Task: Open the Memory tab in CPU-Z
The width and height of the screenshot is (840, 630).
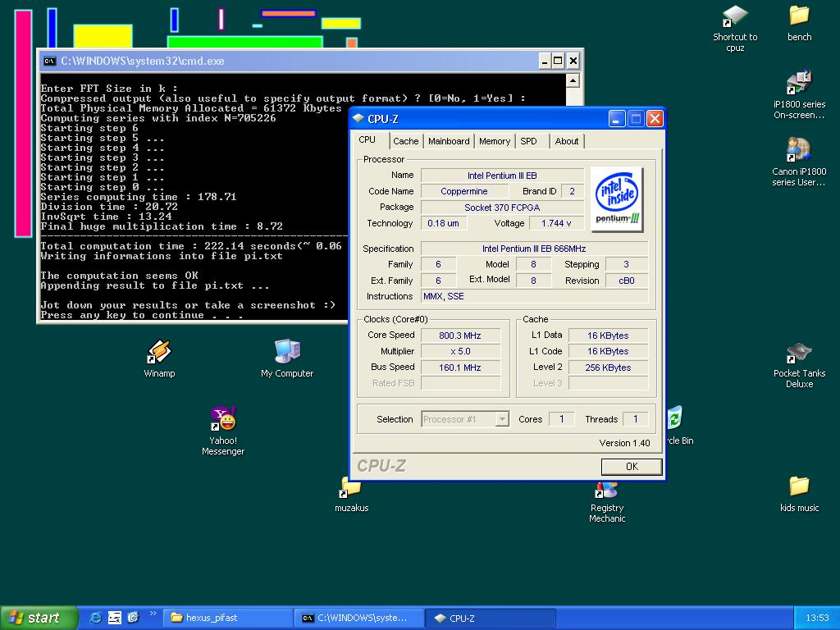Action: [x=494, y=141]
